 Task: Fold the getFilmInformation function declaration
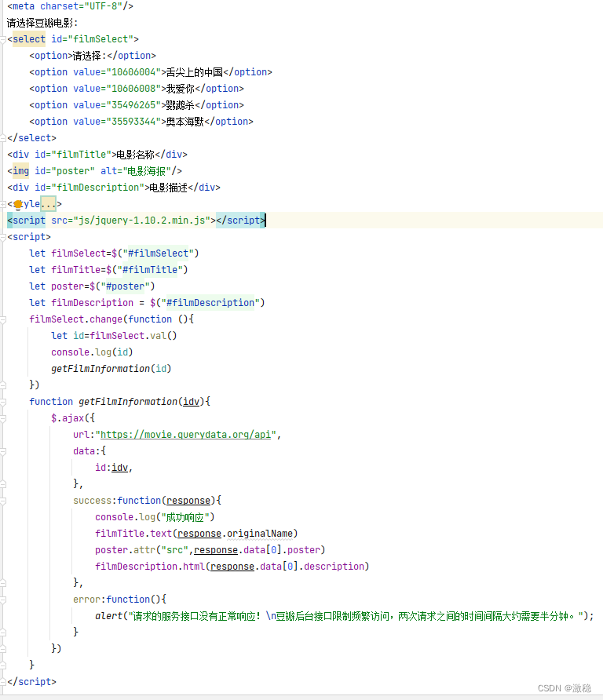[x=3, y=403]
